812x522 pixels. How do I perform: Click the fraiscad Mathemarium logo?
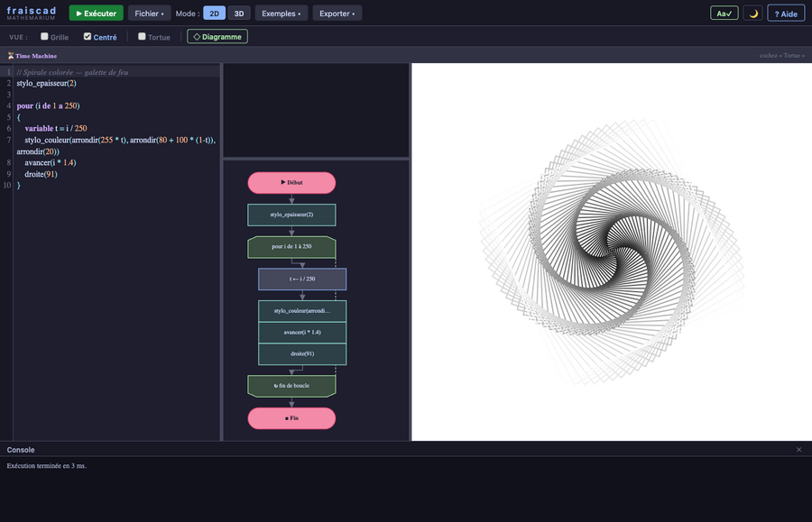pyautogui.click(x=31, y=13)
